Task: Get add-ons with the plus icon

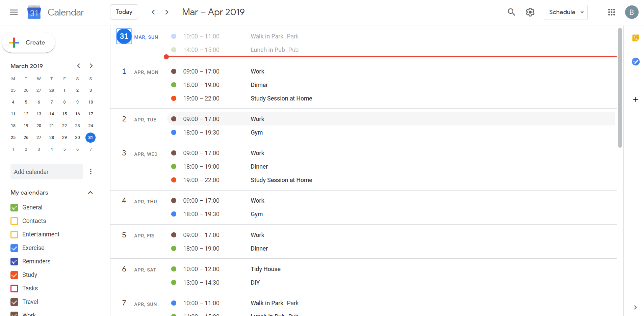Action: click(x=636, y=99)
